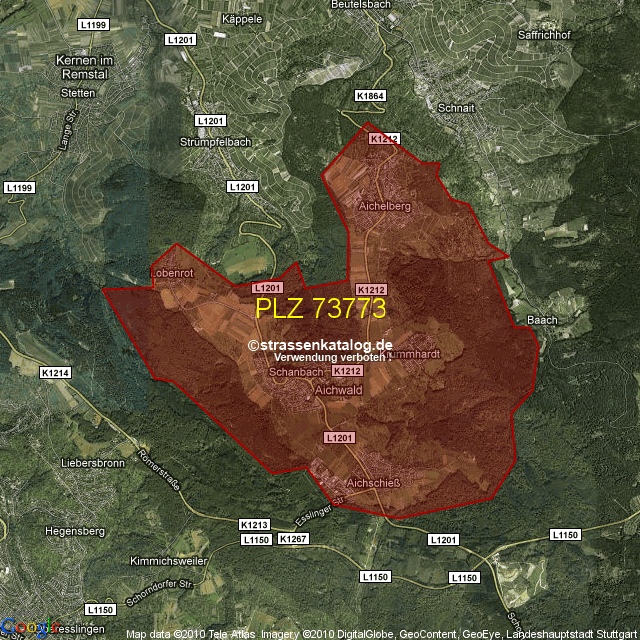Click the L1201 shield above Strümpfelbach
640x640 pixels.
211,120
